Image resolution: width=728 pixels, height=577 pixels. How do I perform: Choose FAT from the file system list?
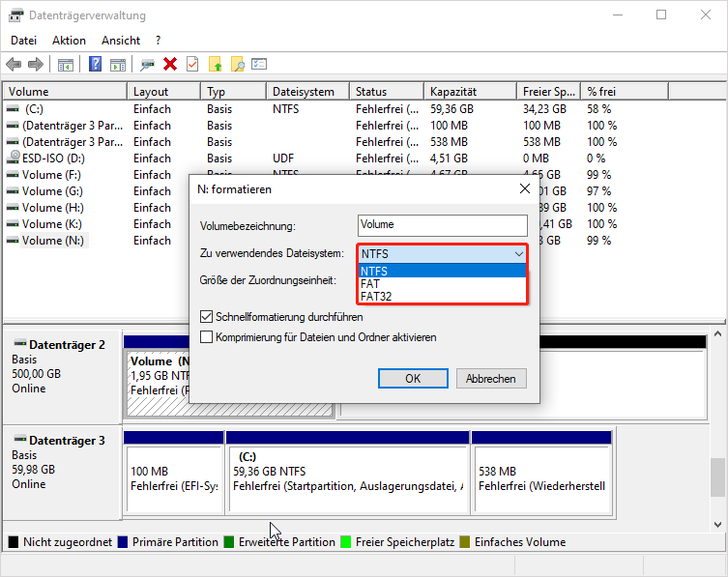[442, 283]
